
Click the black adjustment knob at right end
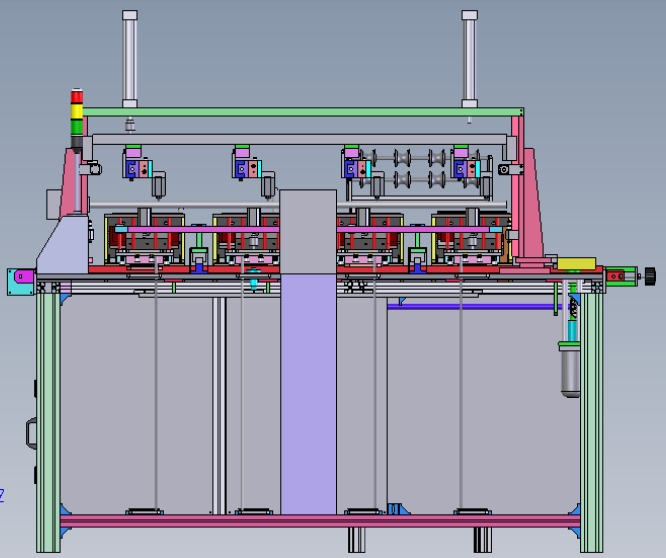click(x=650, y=276)
